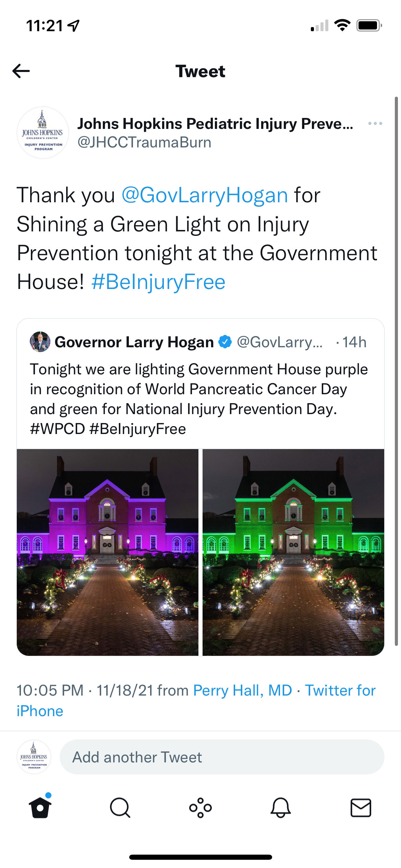Open the quoted Governor Larry Hogan tweet text
401x868 pixels.
point(199,399)
